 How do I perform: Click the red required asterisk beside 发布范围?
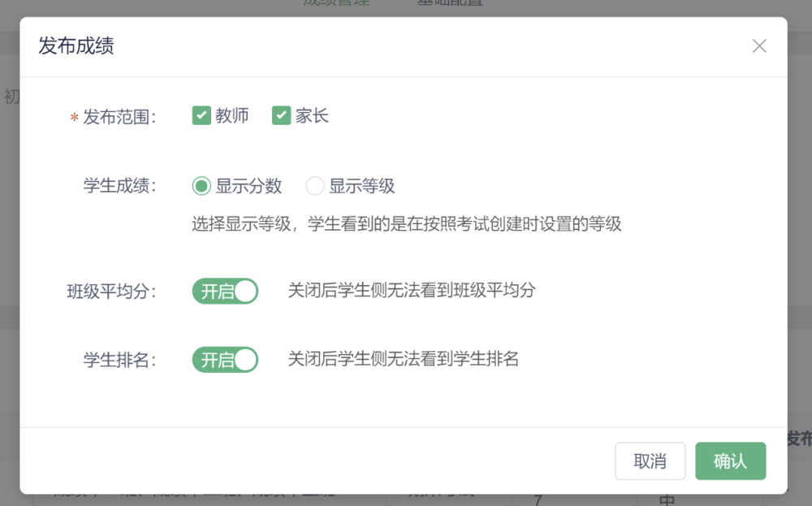point(75,119)
